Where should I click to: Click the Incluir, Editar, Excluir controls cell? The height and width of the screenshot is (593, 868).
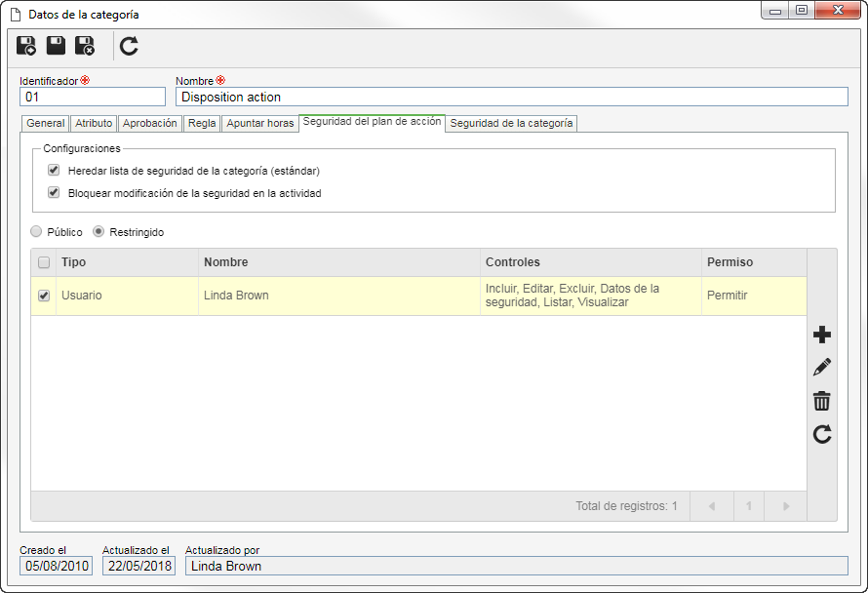591,296
